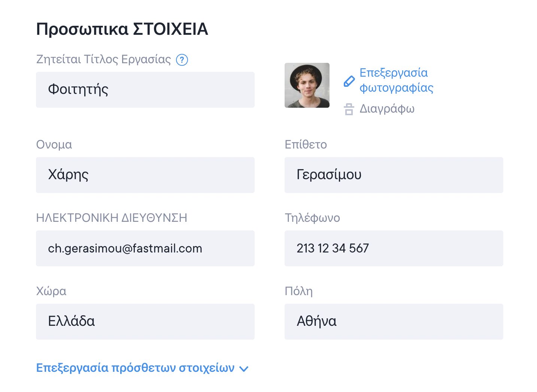Click the pencil icon beside the photo
537x392 pixels.
tap(349, 81)
